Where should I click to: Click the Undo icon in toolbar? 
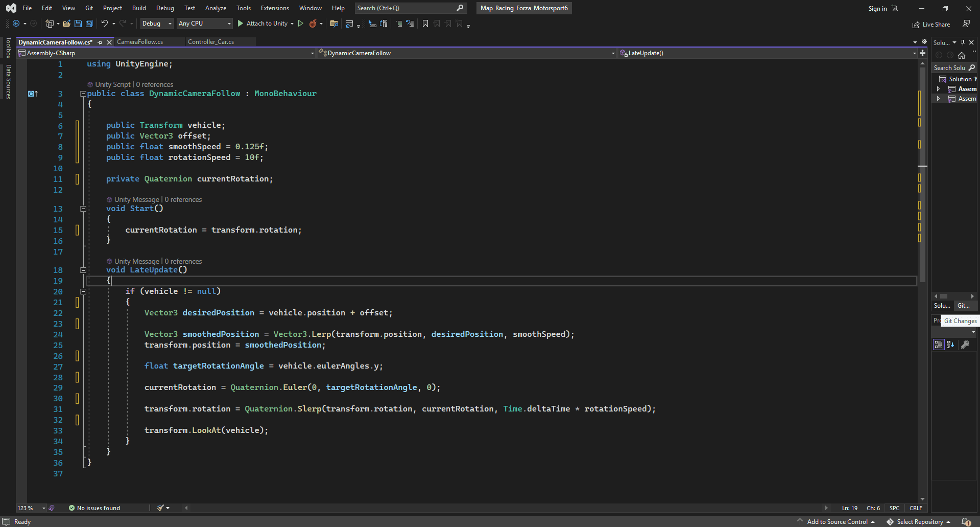(104, 24)
